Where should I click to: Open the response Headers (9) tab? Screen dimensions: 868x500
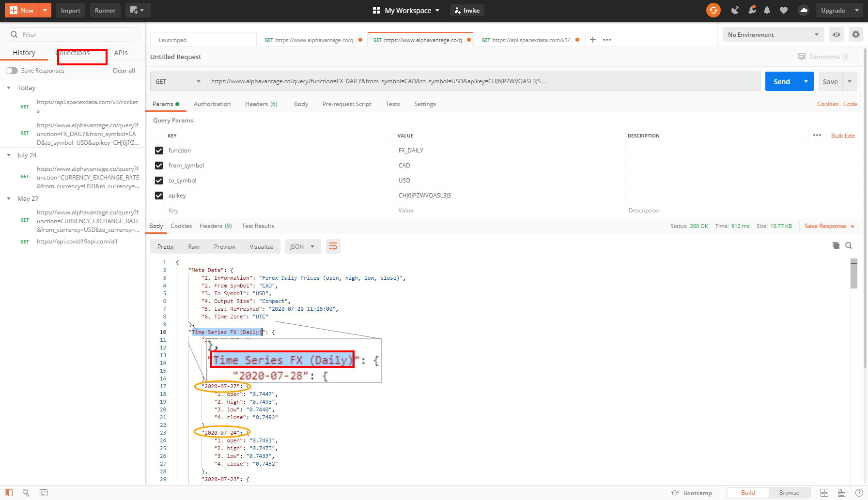(x=216, y=226)
